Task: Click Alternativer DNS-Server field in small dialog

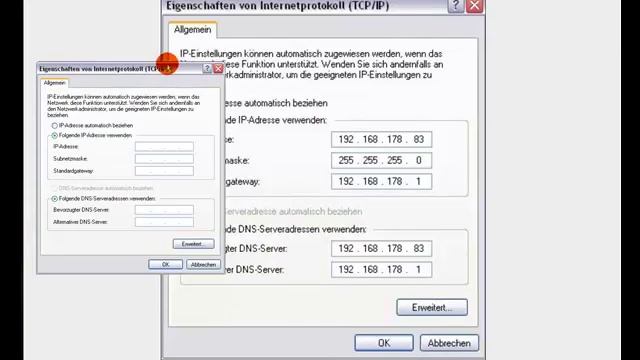Action: tap(164, 222)
